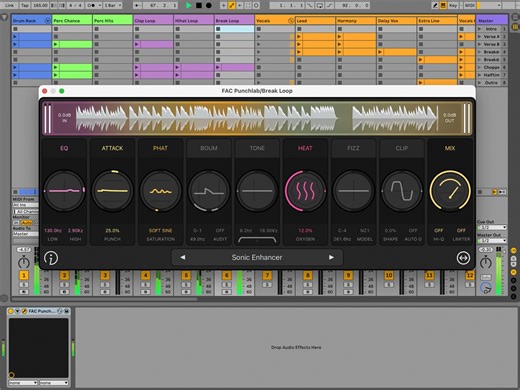Open the Punchlab info icon
This screenshot has width=520, height=390.
[x=51, y=258]
